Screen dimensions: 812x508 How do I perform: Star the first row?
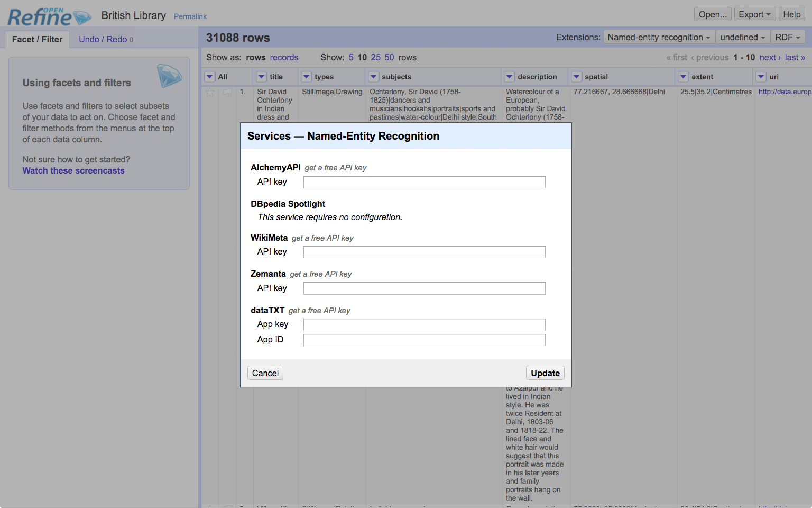[x=210, y=93]
